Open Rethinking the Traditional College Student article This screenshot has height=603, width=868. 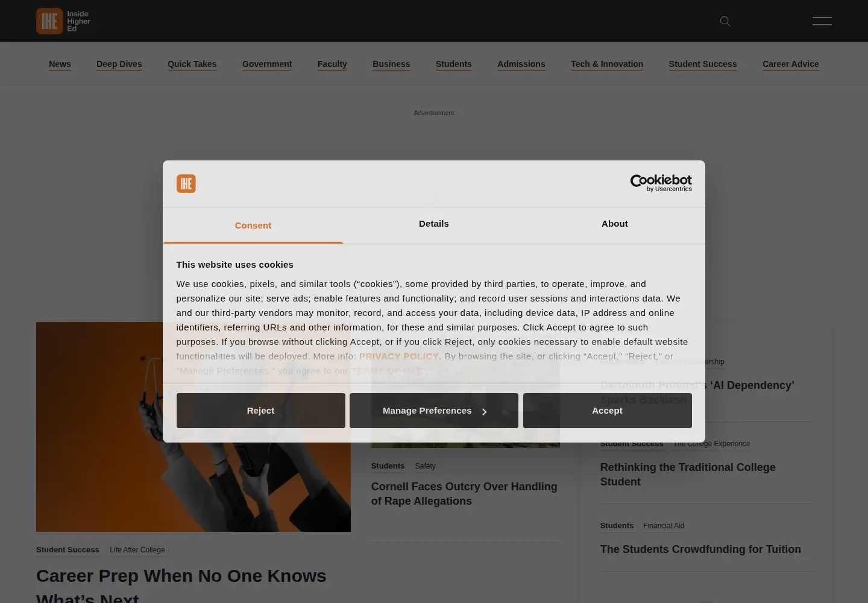pyautogui.click(x=688, y=475)
